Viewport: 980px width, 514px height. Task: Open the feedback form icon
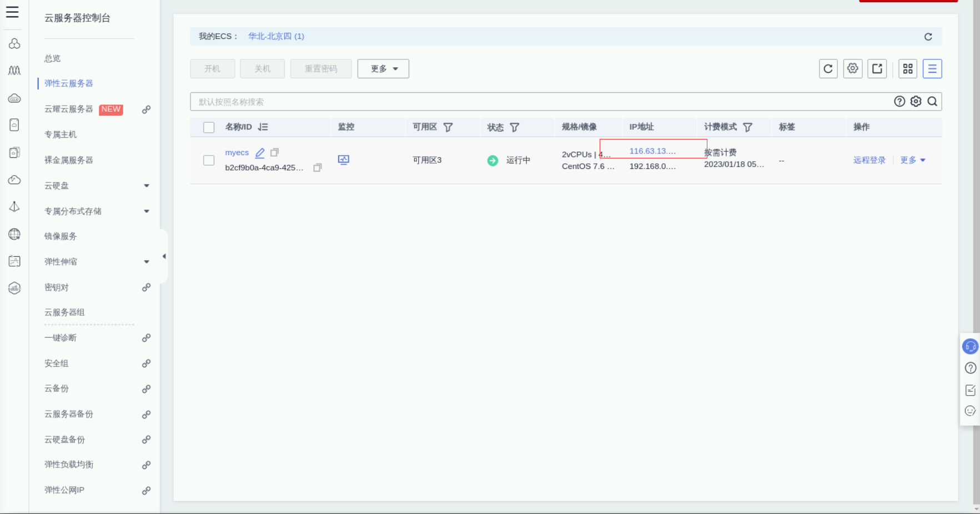pyautogui.click(x=971, y=390)
